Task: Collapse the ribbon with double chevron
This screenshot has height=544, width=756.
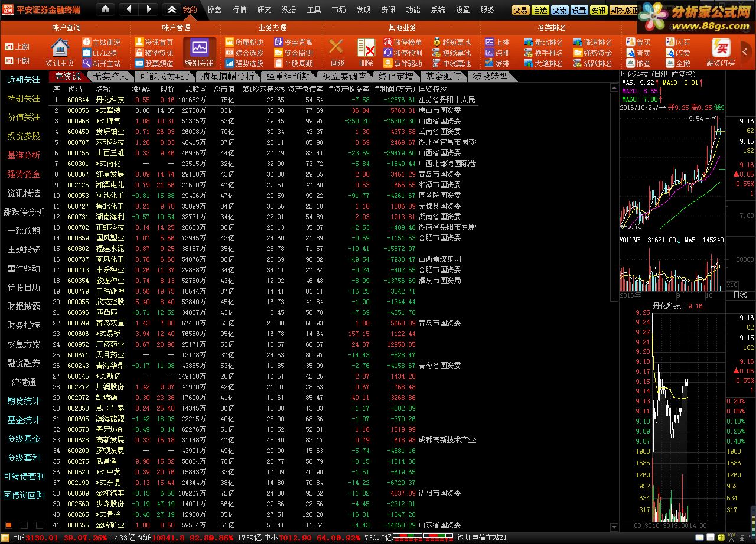Action: click(171, 9)
